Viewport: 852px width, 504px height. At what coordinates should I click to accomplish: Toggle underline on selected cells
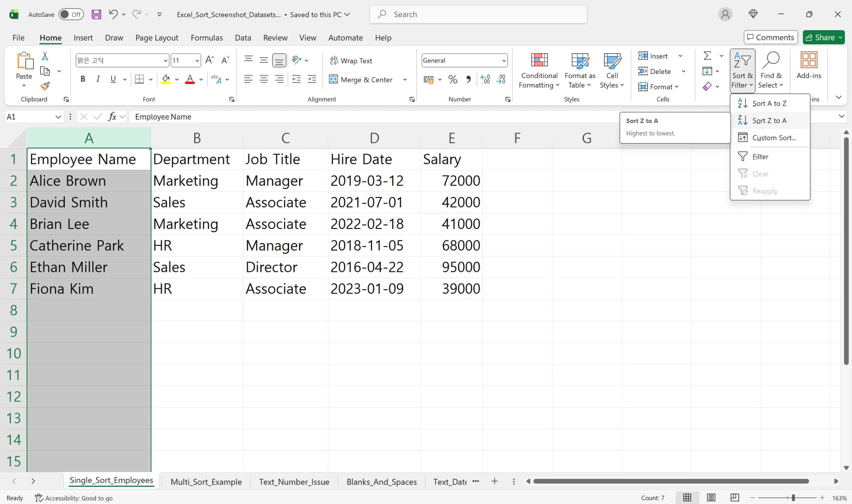point(113,79)
